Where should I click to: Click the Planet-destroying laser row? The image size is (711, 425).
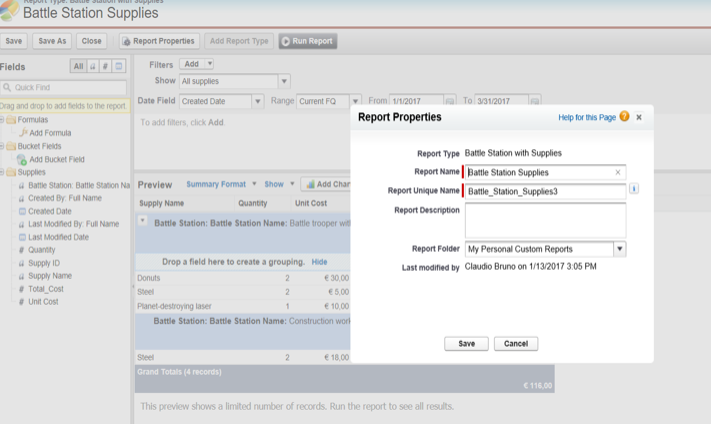point(243,306)
